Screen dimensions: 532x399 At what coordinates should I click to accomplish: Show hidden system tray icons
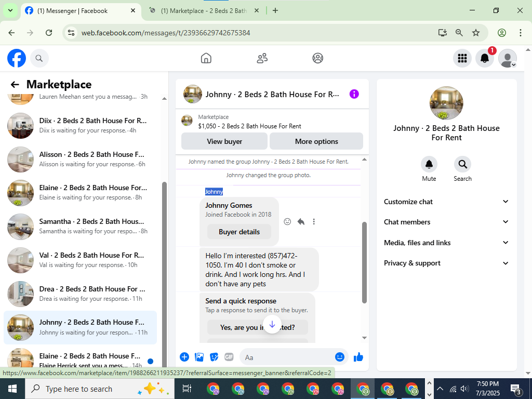tap(440, 389)
